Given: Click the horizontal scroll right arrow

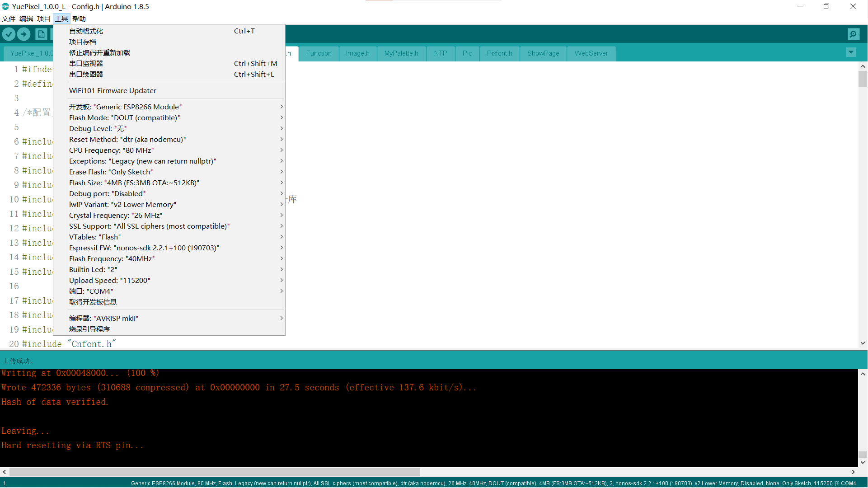Looking at the screenshot, I should click(853, 472).
